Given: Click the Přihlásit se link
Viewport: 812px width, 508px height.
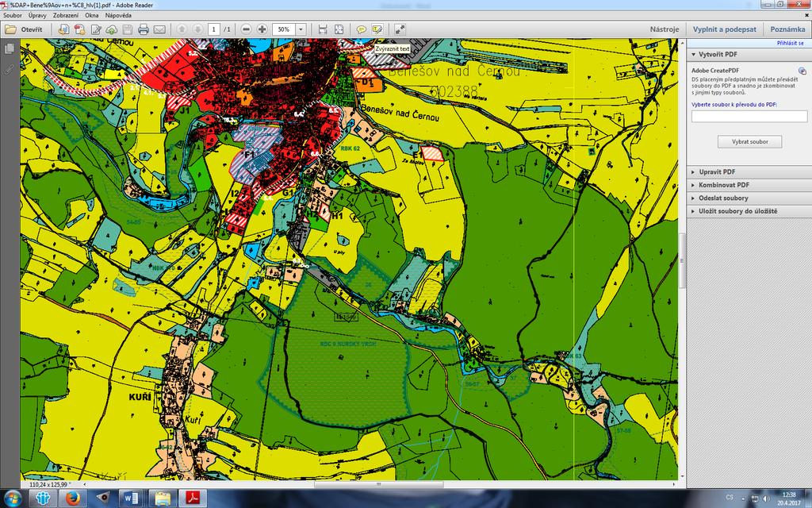Looking at the screenshot, I should click(x=791, y=44).
